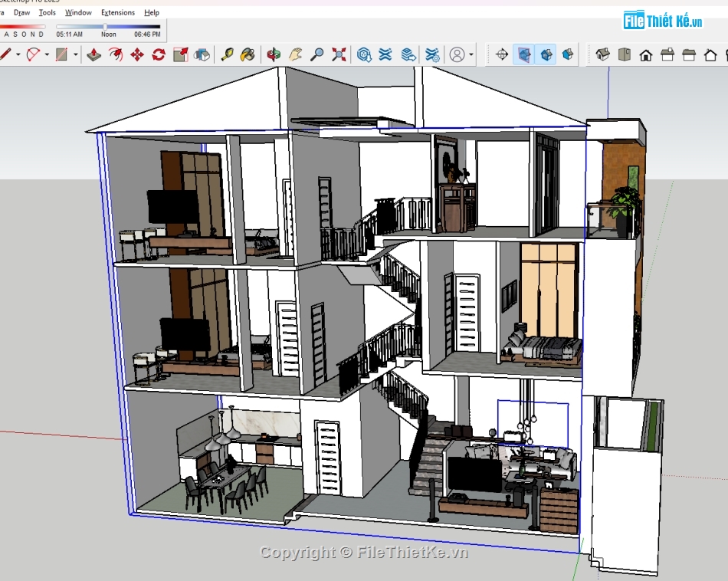Click the views toolbar drag handle
This screenshot has height=581, width=728.
(589, 54)
